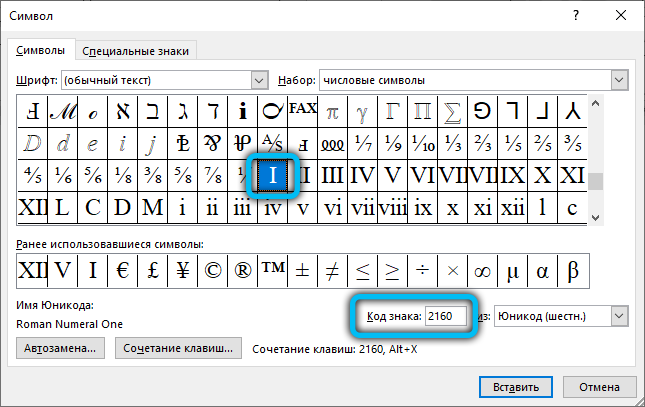Select the highlighted Roman numeral I cell
This screenshot has width=645, height=407.
(x=273, y=177)
